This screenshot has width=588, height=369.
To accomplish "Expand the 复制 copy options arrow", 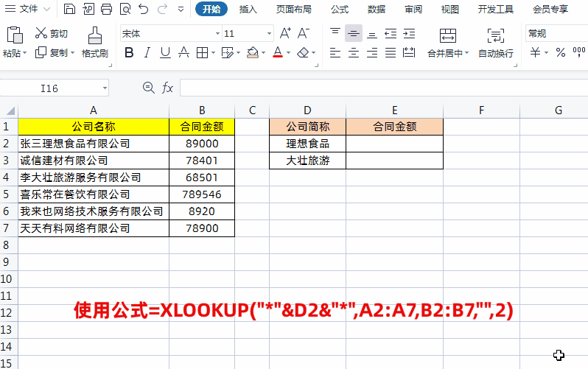I will tap(72, 53).
